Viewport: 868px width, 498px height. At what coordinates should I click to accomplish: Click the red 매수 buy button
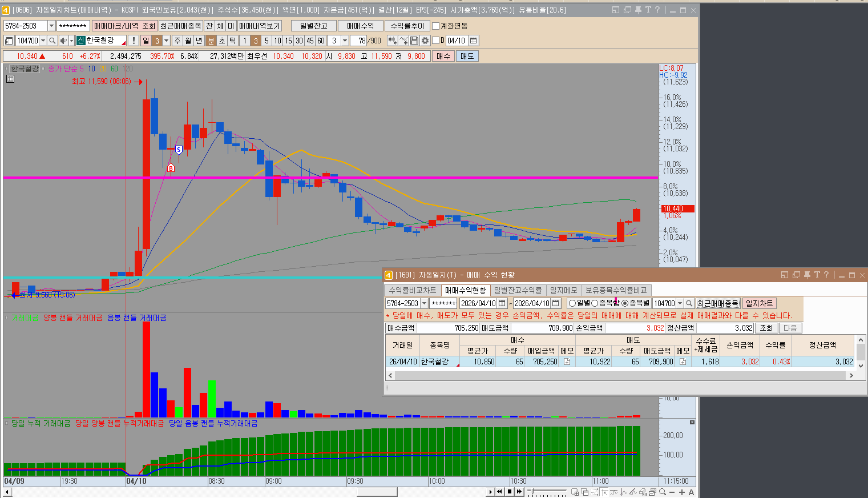443,56
